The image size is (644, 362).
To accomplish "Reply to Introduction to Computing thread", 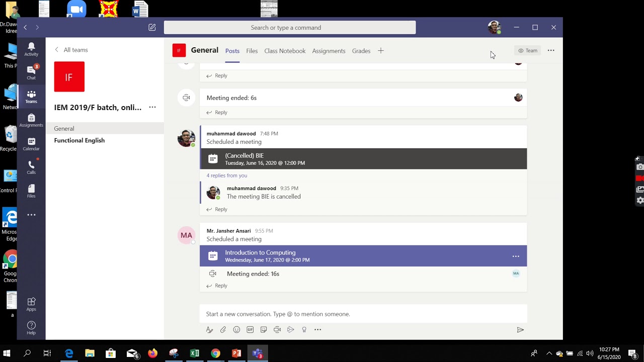I will click(217, 286).
